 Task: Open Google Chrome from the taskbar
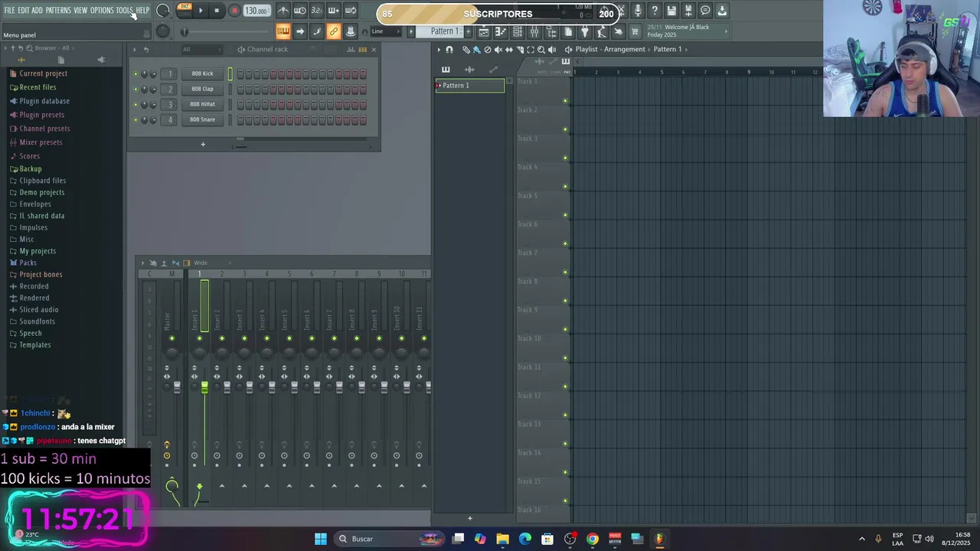click(593, 539)
